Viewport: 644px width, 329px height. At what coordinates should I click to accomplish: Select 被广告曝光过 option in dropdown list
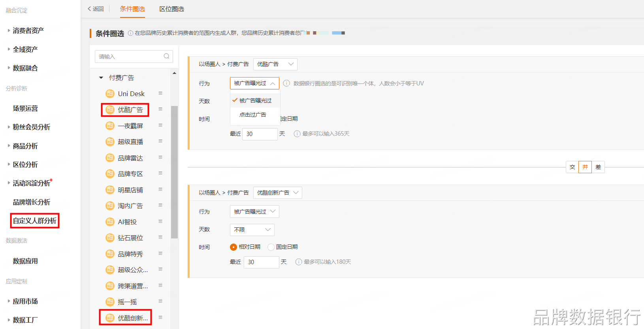[x=255, y=100]
